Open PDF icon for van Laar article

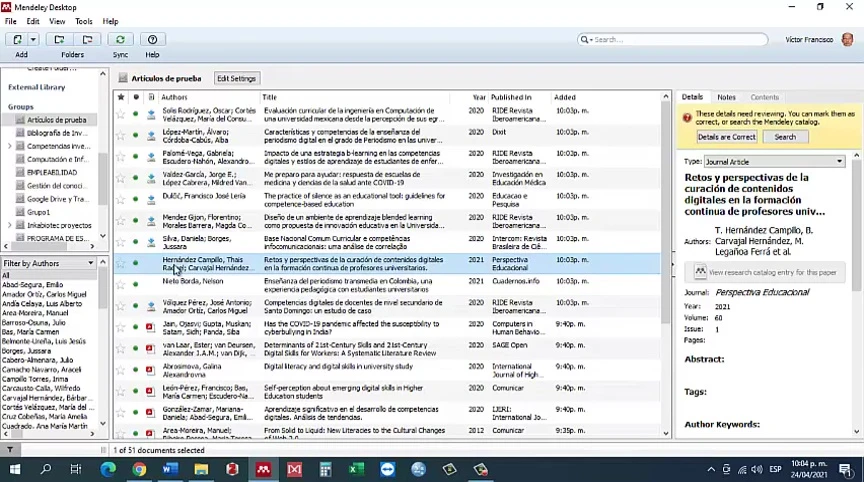150,348
